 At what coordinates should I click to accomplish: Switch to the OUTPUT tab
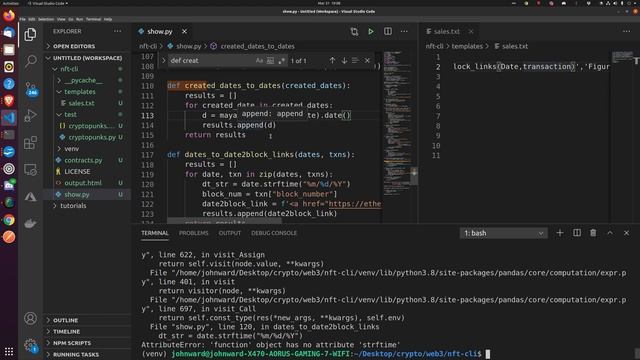pos(230,233)
